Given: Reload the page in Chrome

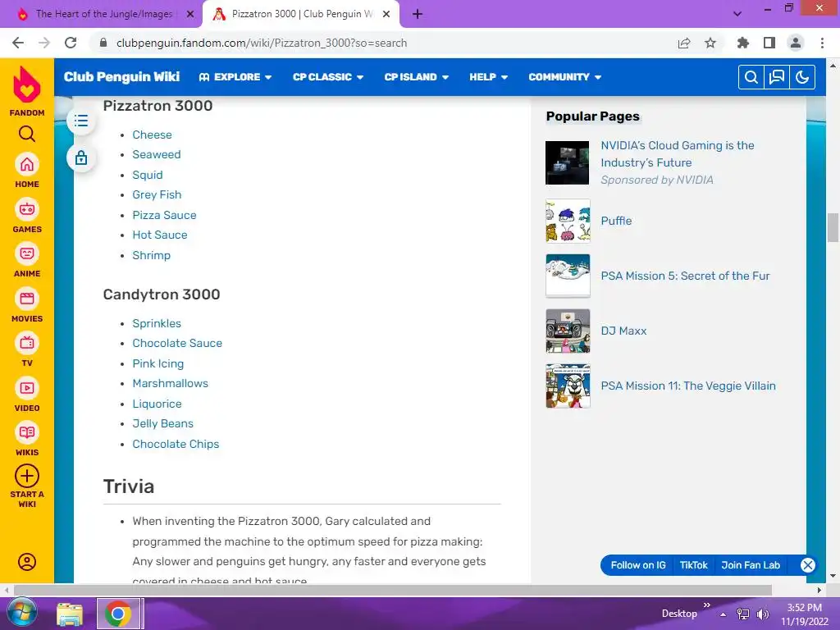Looking at the screenshot, I should [x=71, y=43].
